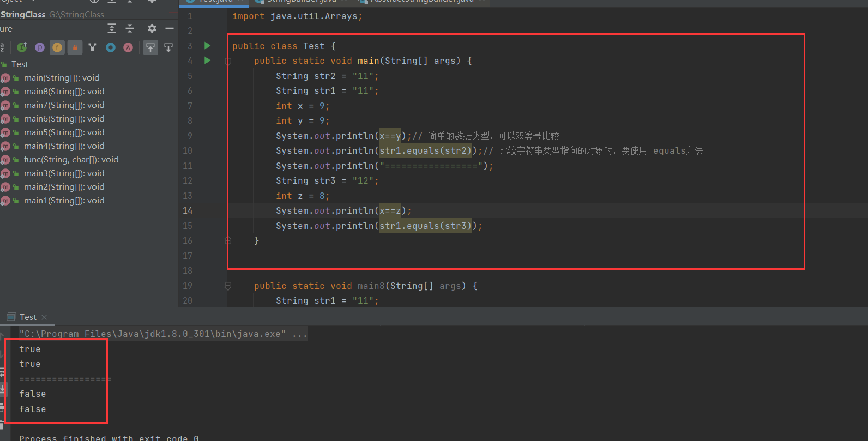Screen dimensions: 868x441
Task: Click the StringClass project root label
Action: pyautogui.click(x=23, y=15)
